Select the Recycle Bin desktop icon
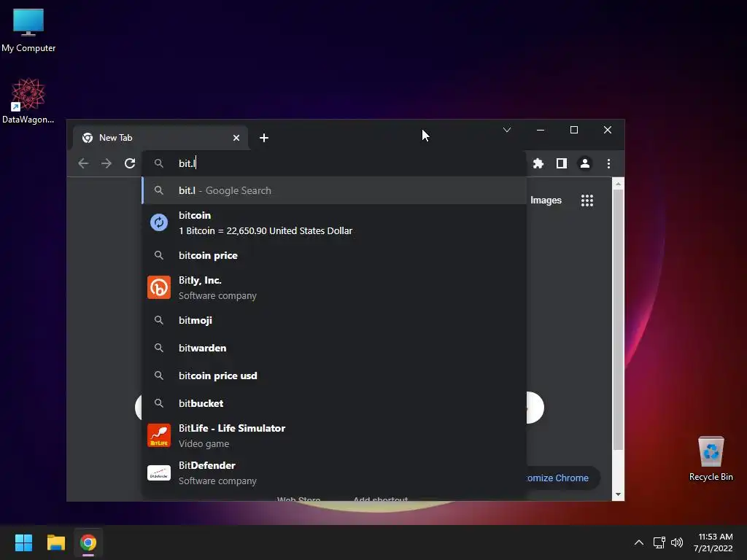This screenshot has height=560, width=747. [711, 459]
